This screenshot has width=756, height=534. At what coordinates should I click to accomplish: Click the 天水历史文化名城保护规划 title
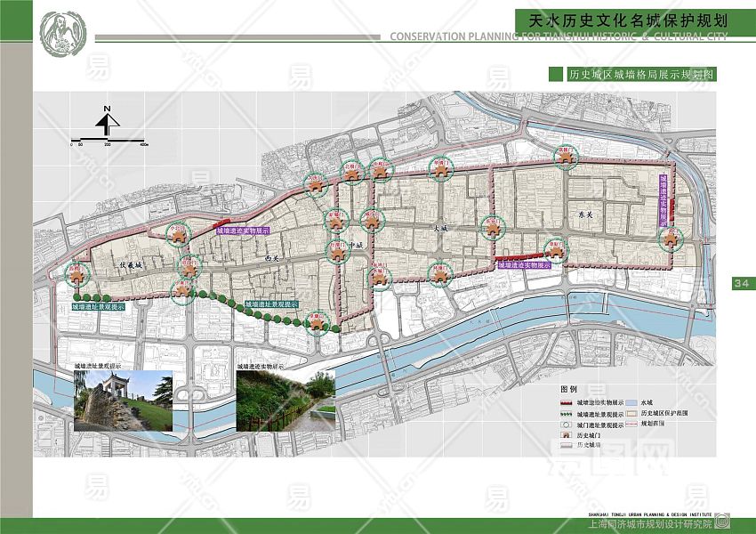click(x=628, y=20)
